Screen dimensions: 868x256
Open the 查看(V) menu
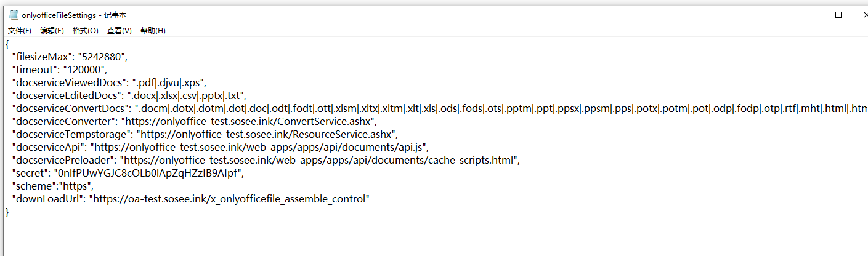click(x=119, y=31)
